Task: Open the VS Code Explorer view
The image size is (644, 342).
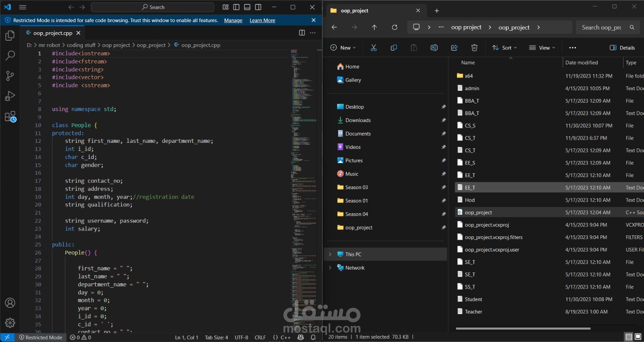Action: point(10,35)
